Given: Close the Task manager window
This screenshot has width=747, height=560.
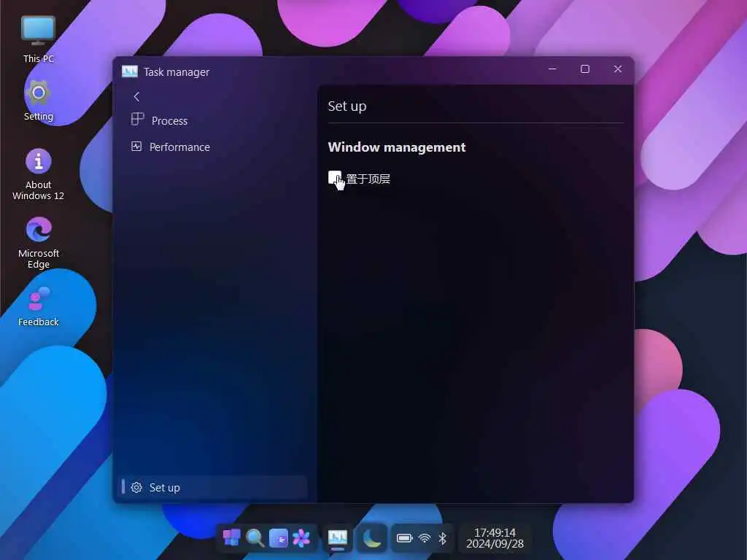Looking at the screenshot, I should (x=618, y=69).
